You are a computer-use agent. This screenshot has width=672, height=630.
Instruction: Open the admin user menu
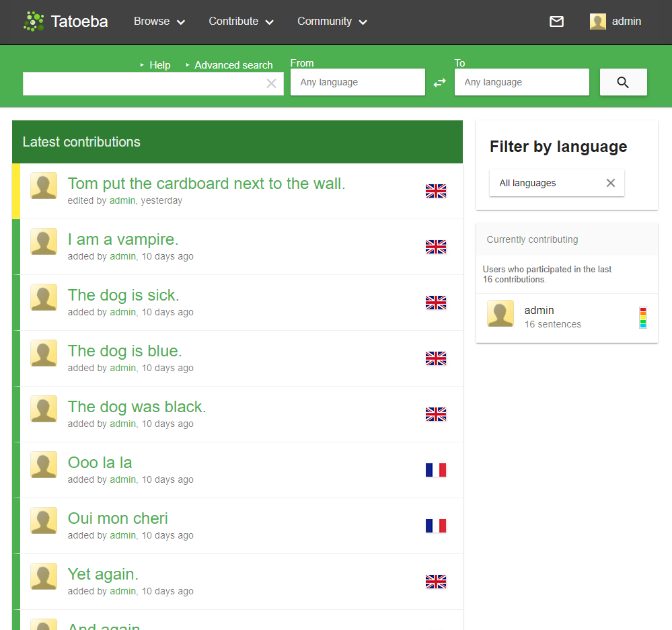[615, 22]
